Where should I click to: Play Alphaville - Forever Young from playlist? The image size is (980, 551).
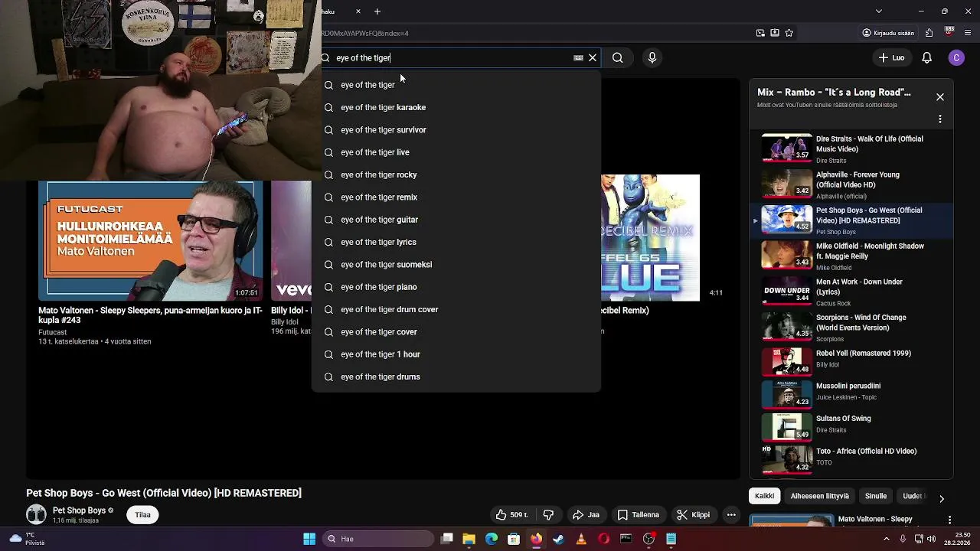pyautogui.click(x=850, y=185)
